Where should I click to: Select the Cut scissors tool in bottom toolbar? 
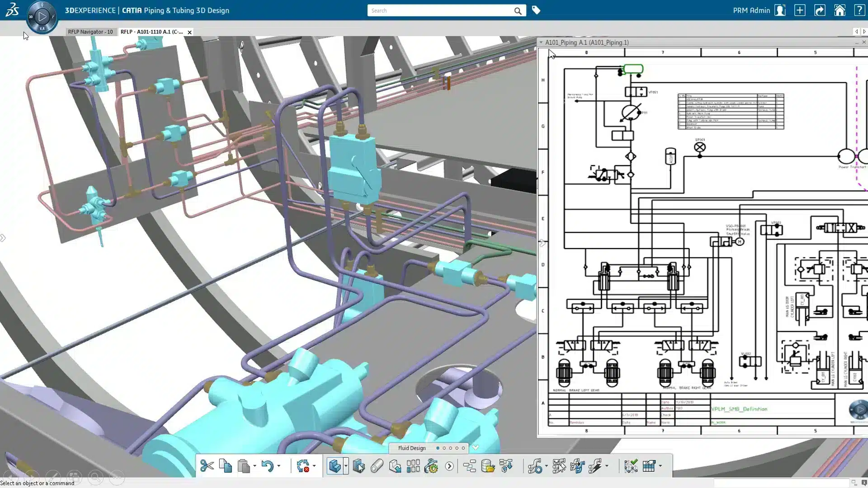click(208, 466)
